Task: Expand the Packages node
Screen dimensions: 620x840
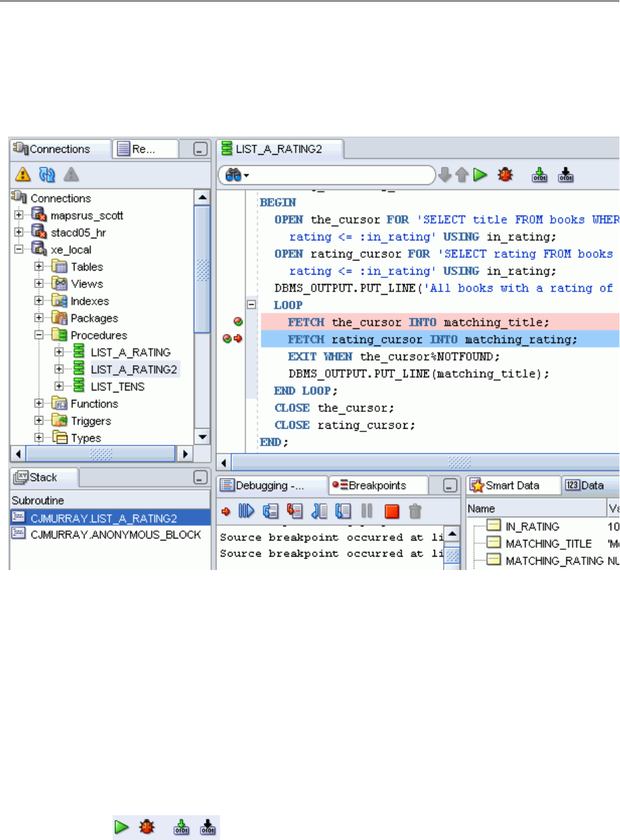Action: pyautogui.click(x=39, y=318)
